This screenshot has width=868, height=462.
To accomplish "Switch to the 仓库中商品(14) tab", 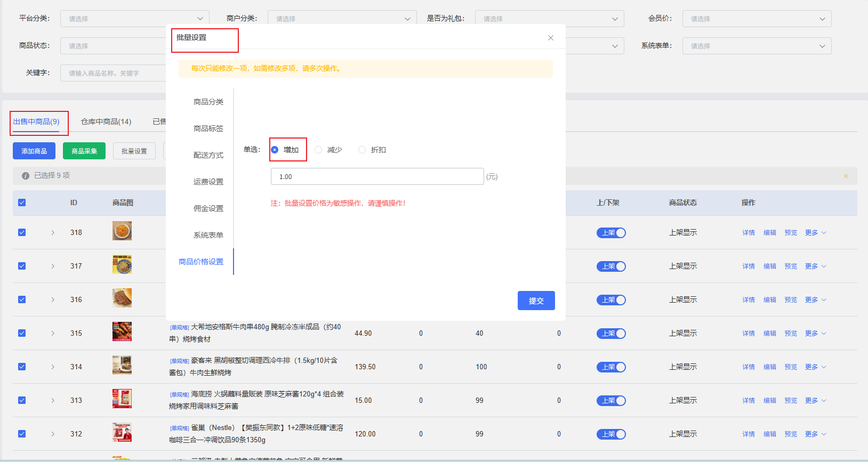I will click(106, 121).
